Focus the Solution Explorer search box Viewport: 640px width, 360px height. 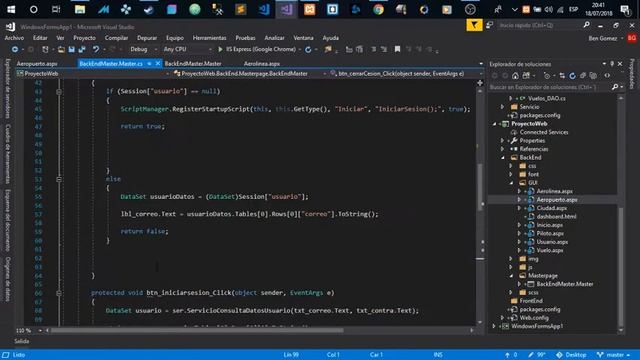tap(549, 87)
